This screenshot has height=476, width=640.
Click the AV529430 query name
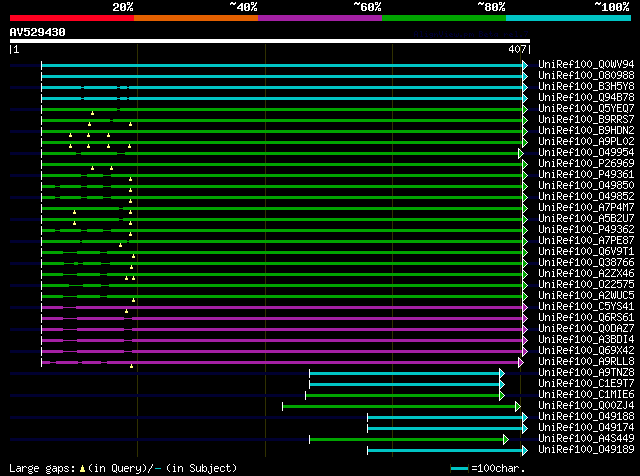(x=38, y=32)
